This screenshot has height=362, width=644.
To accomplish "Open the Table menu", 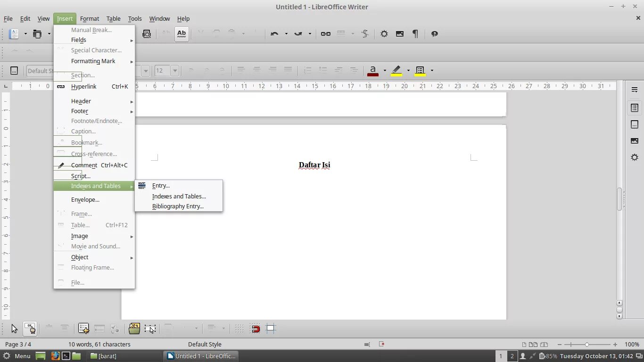I will (x=113, y=19).
